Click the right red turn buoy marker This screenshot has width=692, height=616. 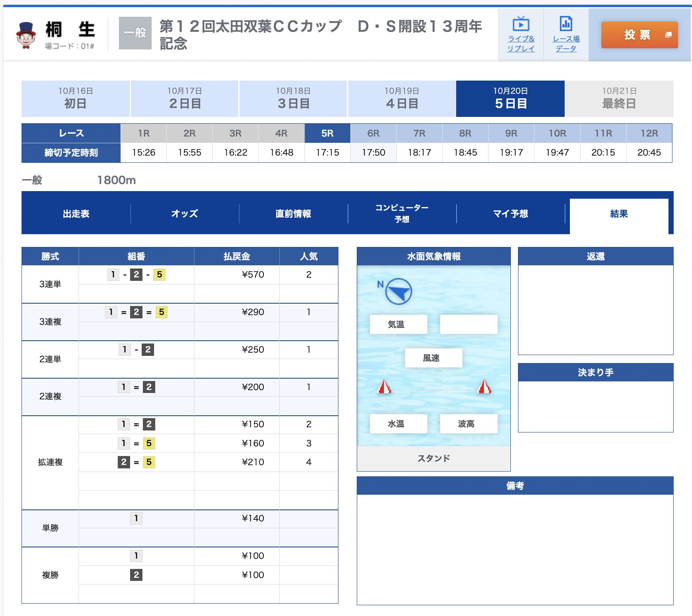click(x=484, y=386)
